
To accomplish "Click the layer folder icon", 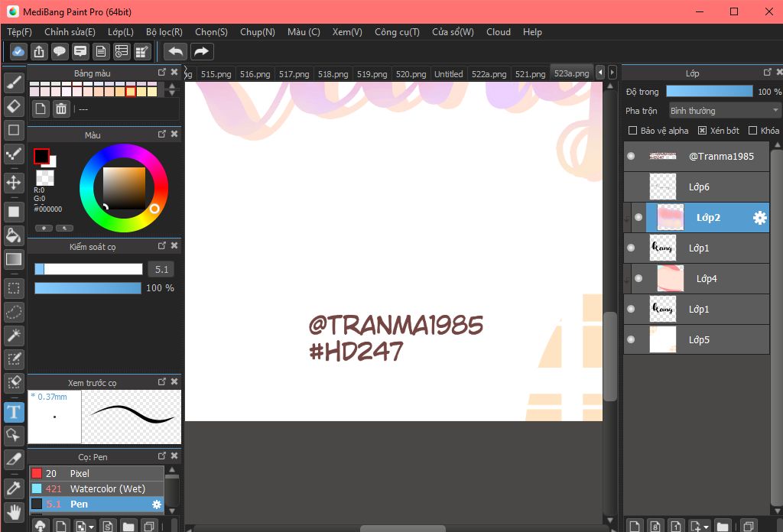I will coord(722,526).
